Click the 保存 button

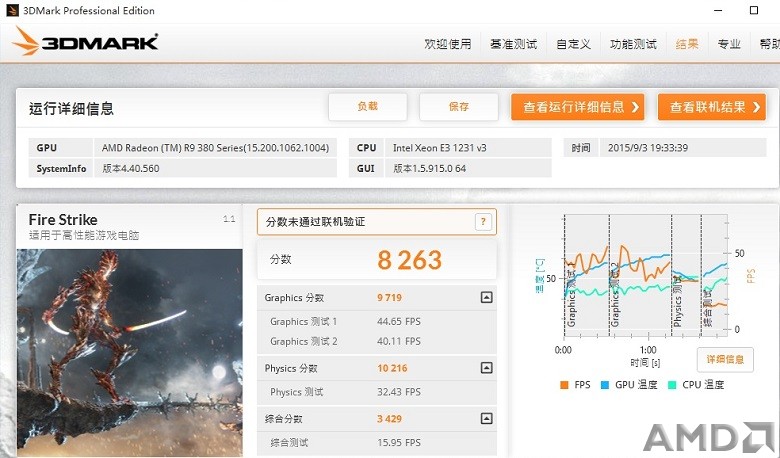[459, 106]
